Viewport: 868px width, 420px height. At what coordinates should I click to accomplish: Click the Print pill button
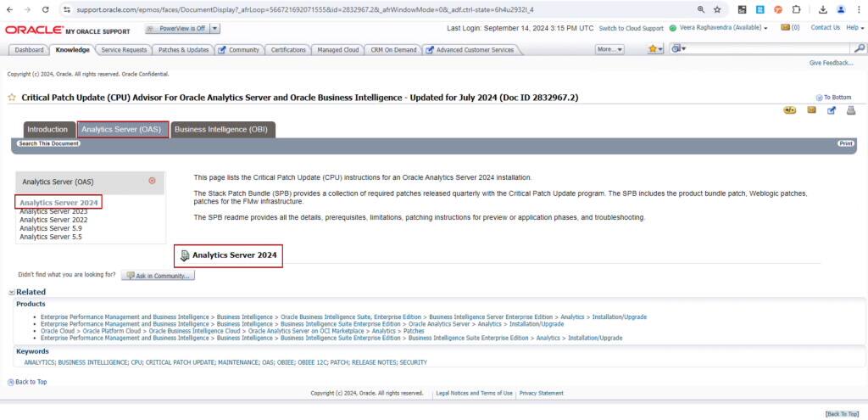click(845, 143)
